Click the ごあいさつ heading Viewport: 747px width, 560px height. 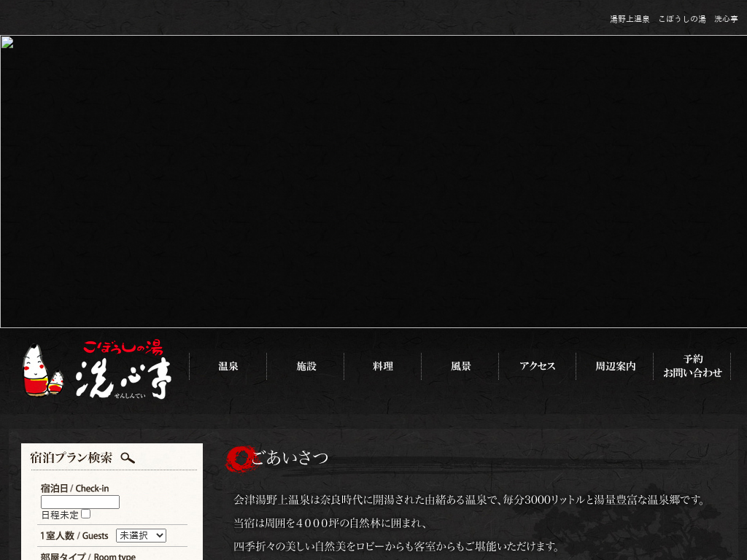pyautogui.click(x=290, y=458)
